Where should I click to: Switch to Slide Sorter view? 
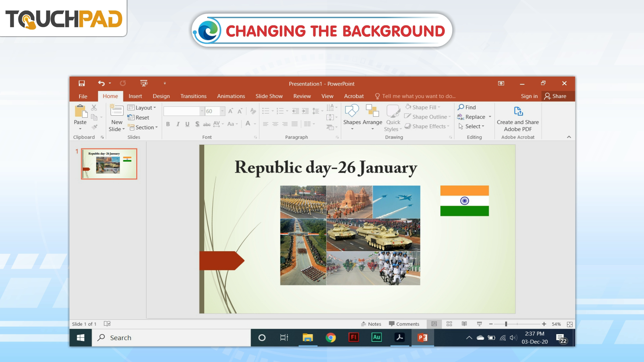coord(449,324)
